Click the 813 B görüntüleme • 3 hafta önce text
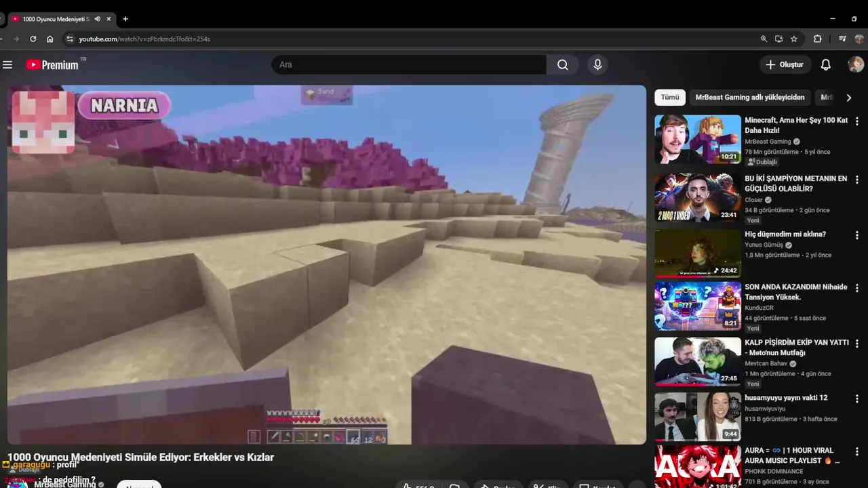This screenshot has height=488, width=868. [791, 419]
